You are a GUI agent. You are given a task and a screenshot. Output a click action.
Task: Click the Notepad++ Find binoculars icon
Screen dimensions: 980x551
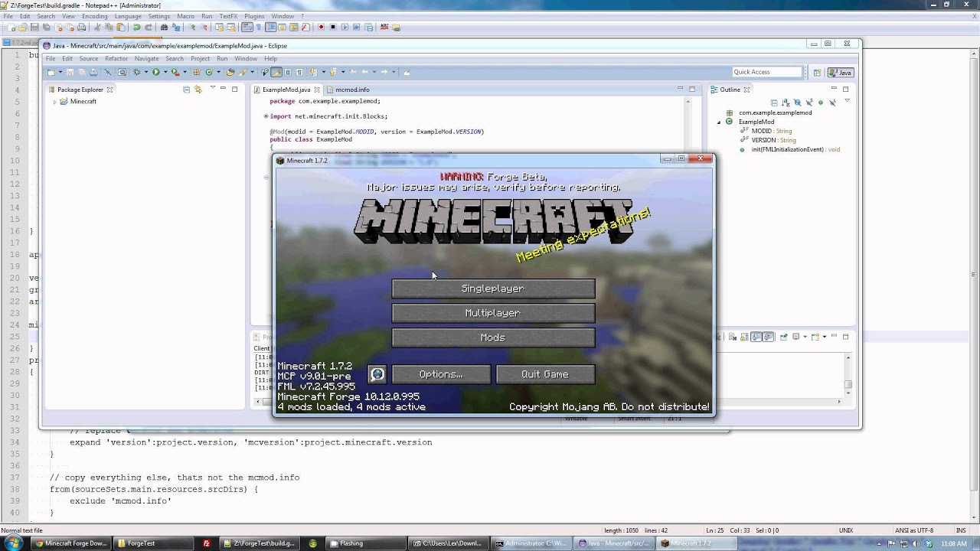[x=165, y=27]
